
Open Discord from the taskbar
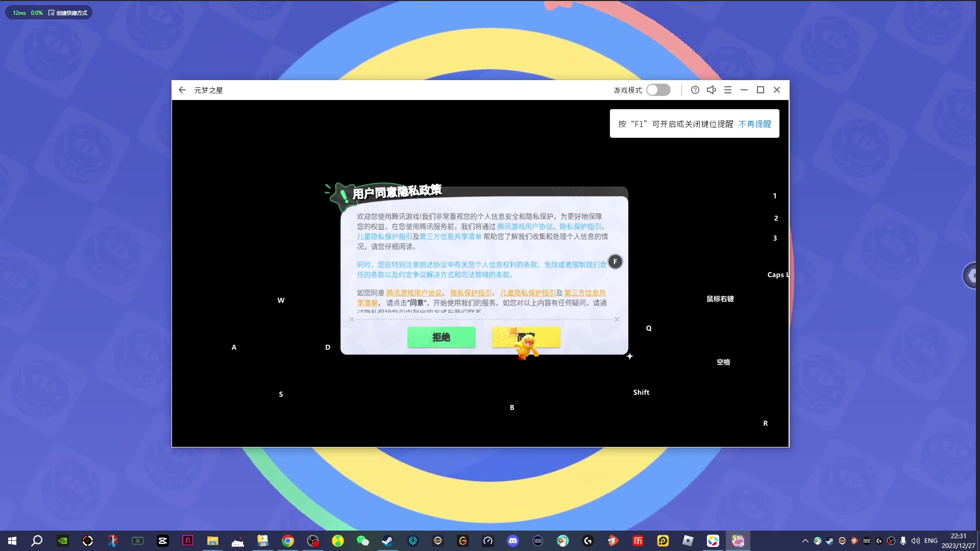(513, 541)
